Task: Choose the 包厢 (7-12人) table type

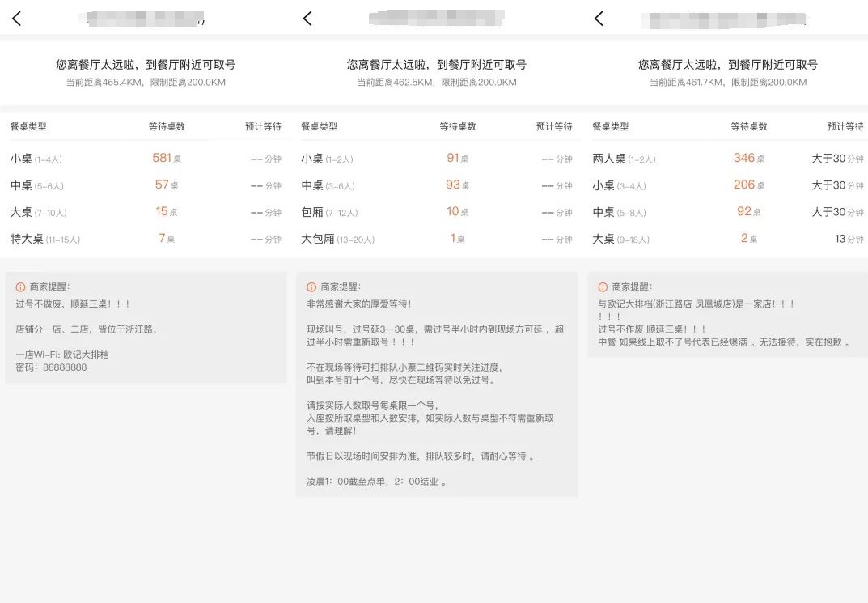Action: pos(437,212)
